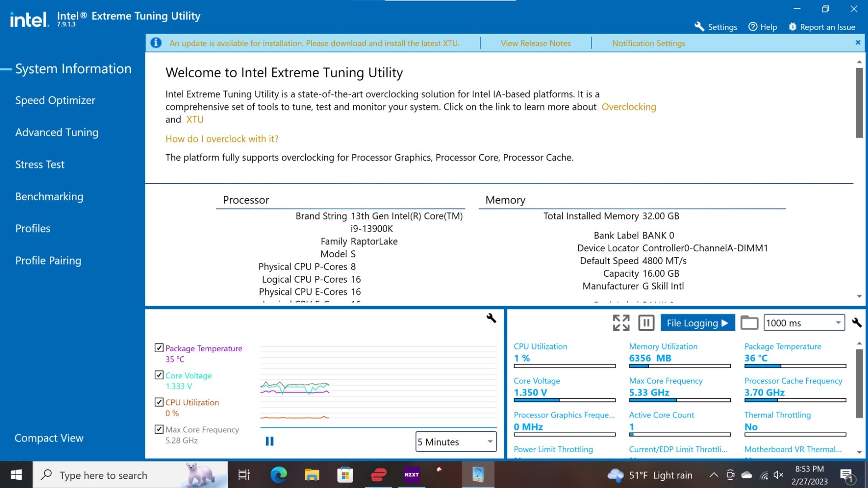Open Notification Settings link

[648, 43]
